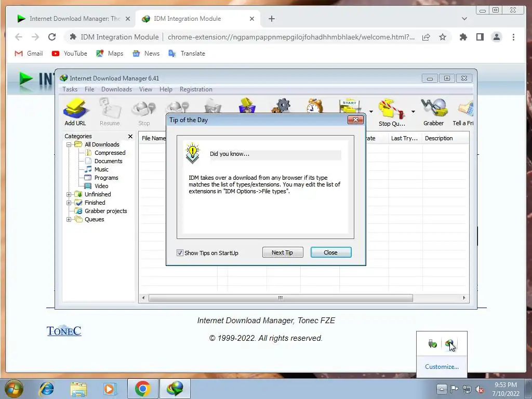Expand the Queues category node

tap(69, 220)
